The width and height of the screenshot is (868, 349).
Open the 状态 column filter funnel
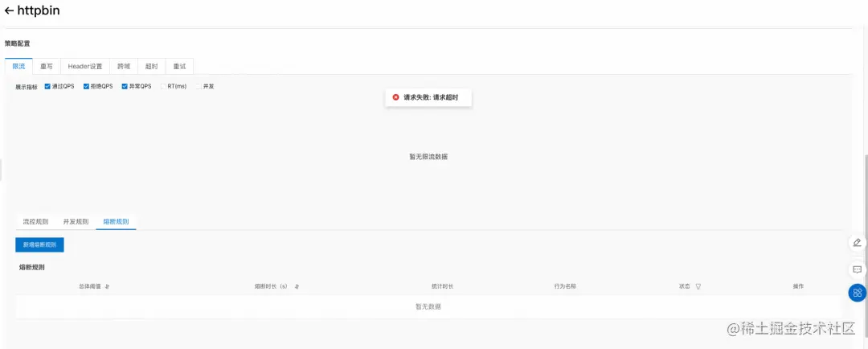[698, 286]
